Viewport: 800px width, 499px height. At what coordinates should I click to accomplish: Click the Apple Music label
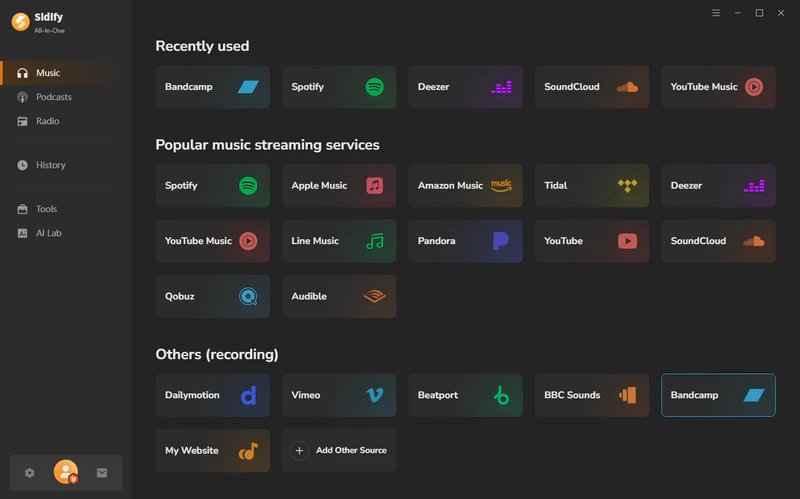(x=319, y=186)
